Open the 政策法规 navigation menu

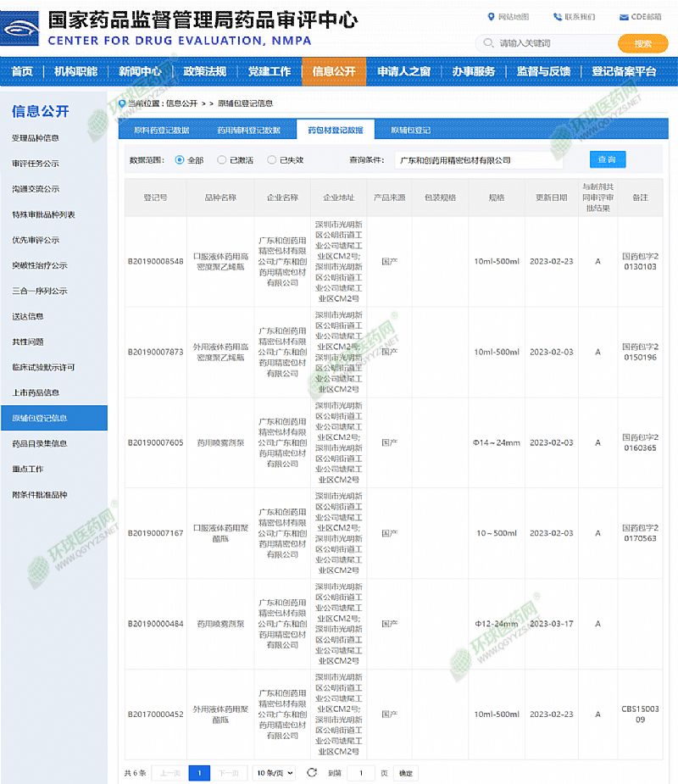point(205,71)
